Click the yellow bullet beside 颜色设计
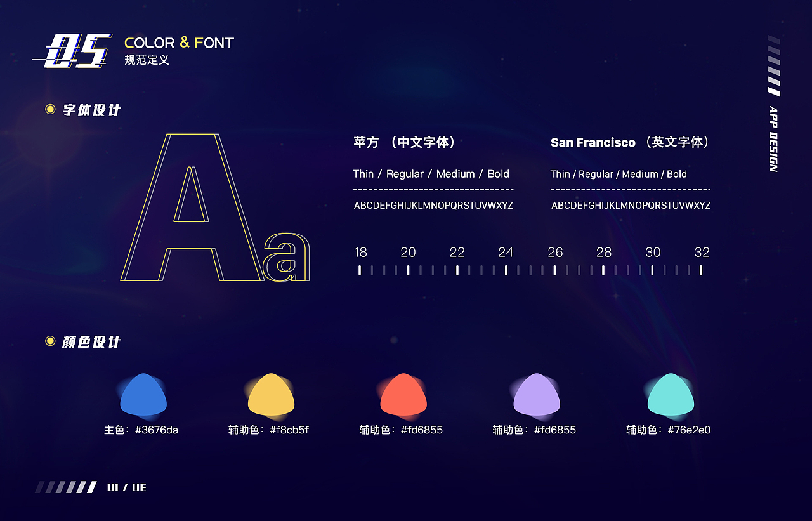Viewport: 812px width, 521px height. (x=51, y=341)
